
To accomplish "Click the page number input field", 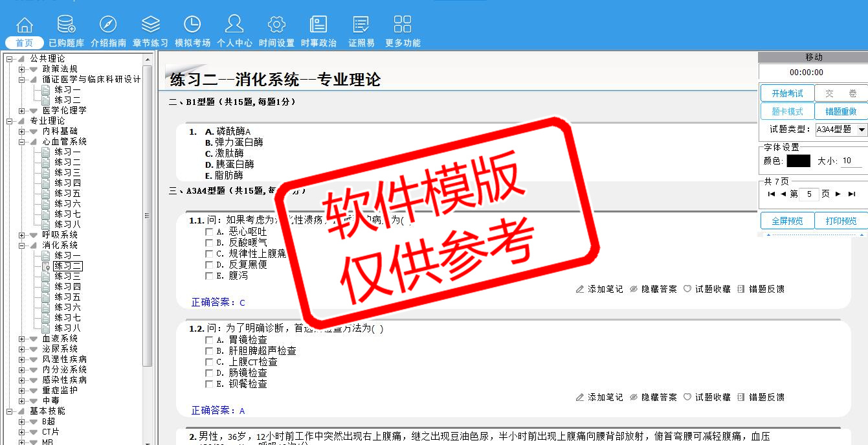I will (x=809, y=194).
